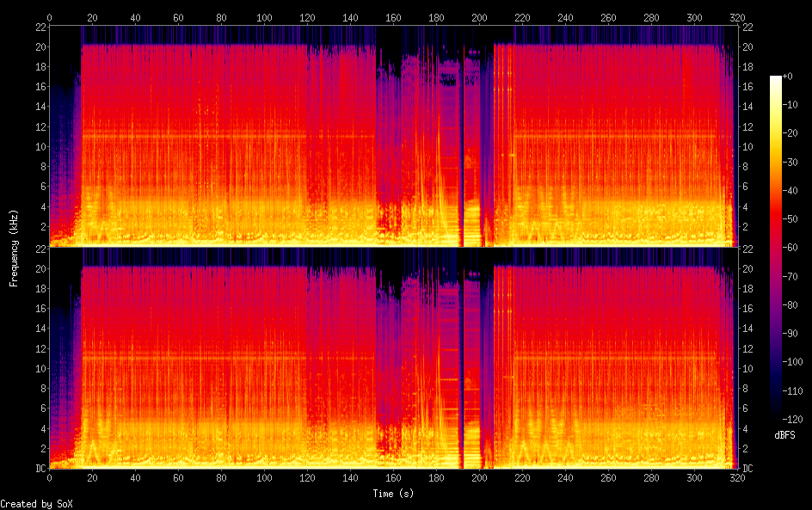Click the "-60" value on the dBFS scale
The image size is (812, 510).
coord(790,248)
